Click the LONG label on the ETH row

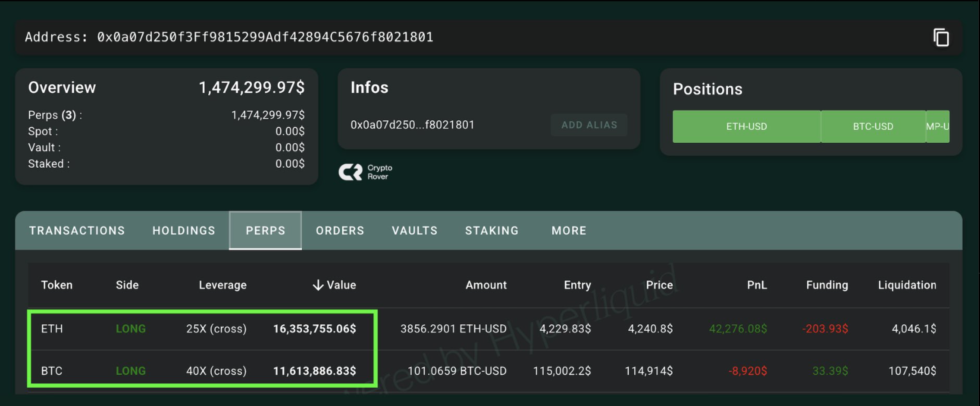tap(130, 329)
